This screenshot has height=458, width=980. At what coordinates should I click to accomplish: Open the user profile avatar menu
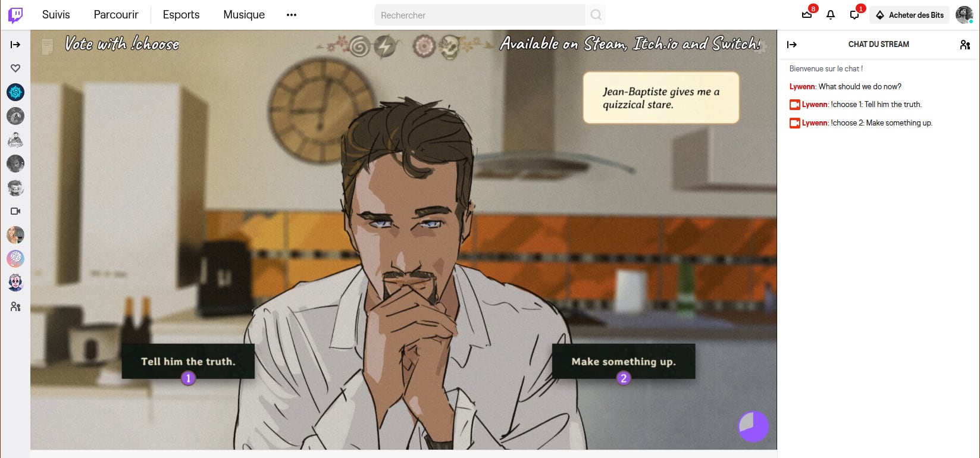[x=964, y=15]
